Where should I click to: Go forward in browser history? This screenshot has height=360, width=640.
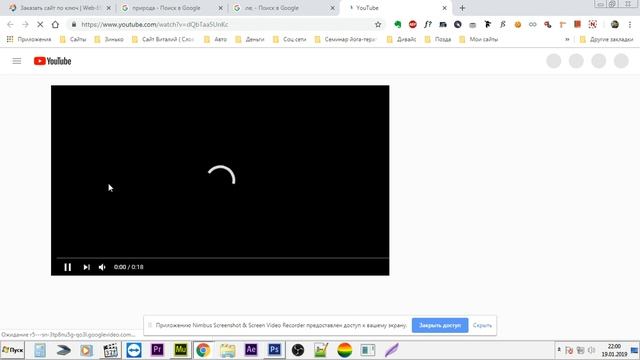(x=25, y=24)
